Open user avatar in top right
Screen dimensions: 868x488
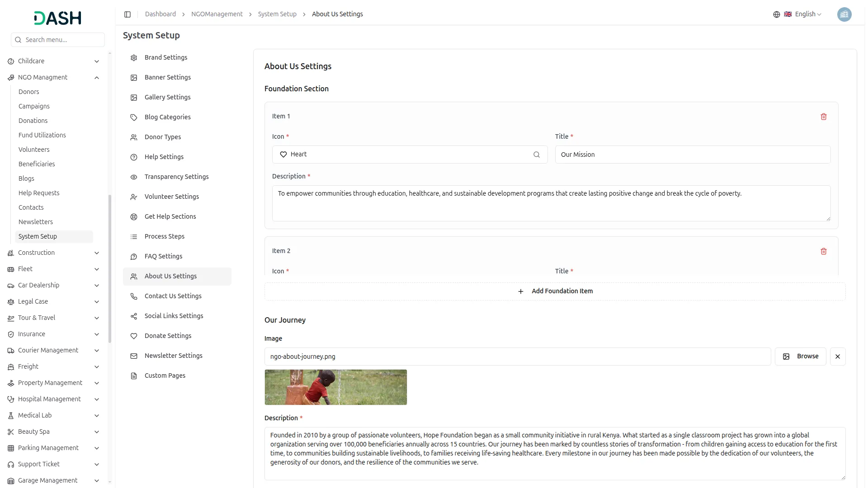(844, 14)
